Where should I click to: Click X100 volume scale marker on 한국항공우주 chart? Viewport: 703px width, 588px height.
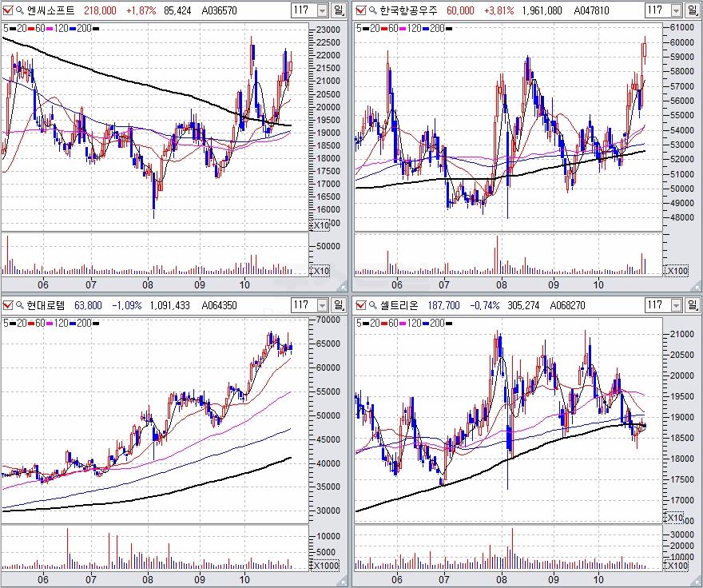coord(676,271)
